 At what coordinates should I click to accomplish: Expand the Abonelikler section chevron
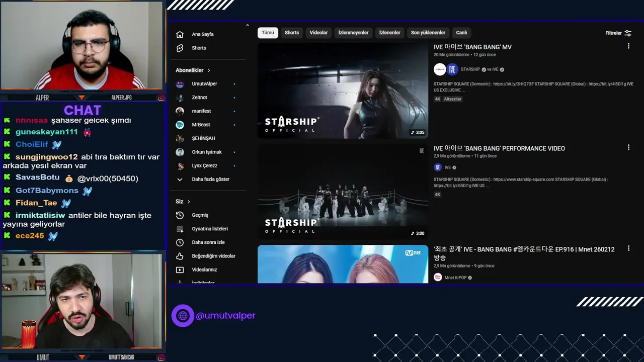(x=209, y=70)
